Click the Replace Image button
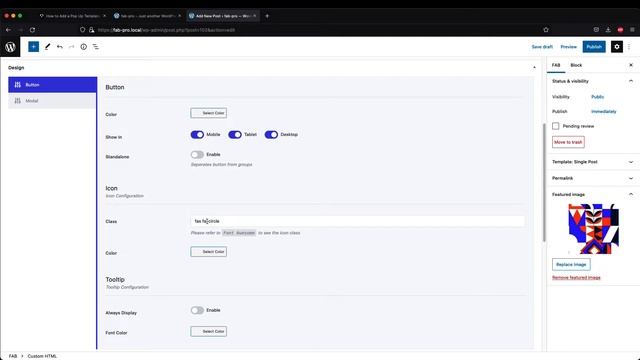 click(571, 264)
